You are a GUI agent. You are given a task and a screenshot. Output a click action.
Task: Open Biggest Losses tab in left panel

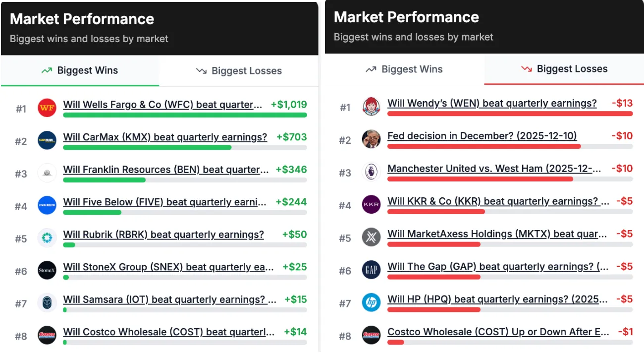(239, 71)
